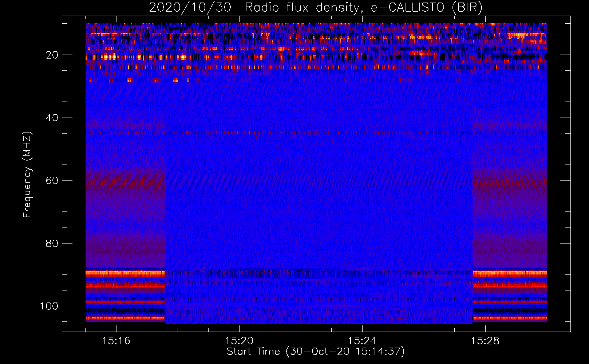Click the '40' frequency tick label
The height and width of the screenshot is (364, 589).
coord(52,118)
